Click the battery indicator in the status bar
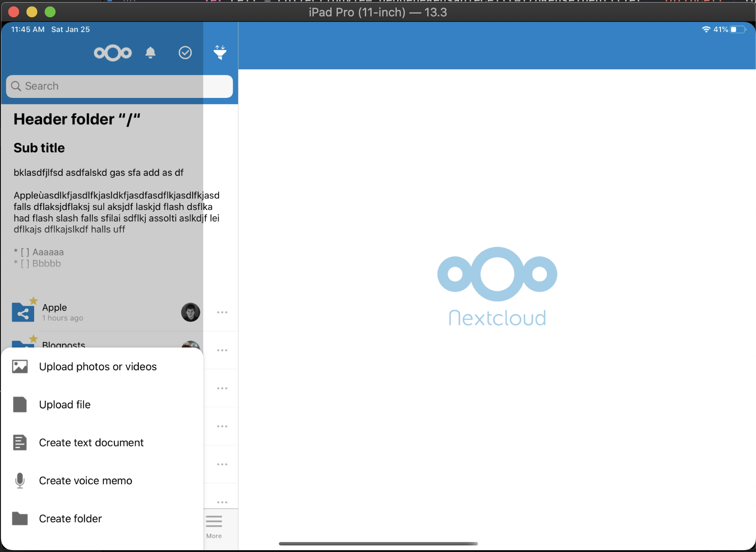756x552 pixels. tap(738, 30)
